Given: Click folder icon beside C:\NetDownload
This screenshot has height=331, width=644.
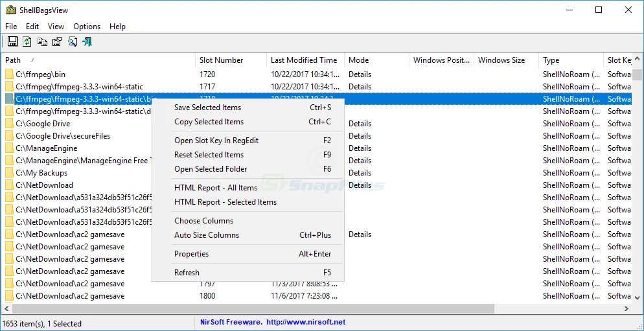Looking at the screenshot, I should (10, 185).
